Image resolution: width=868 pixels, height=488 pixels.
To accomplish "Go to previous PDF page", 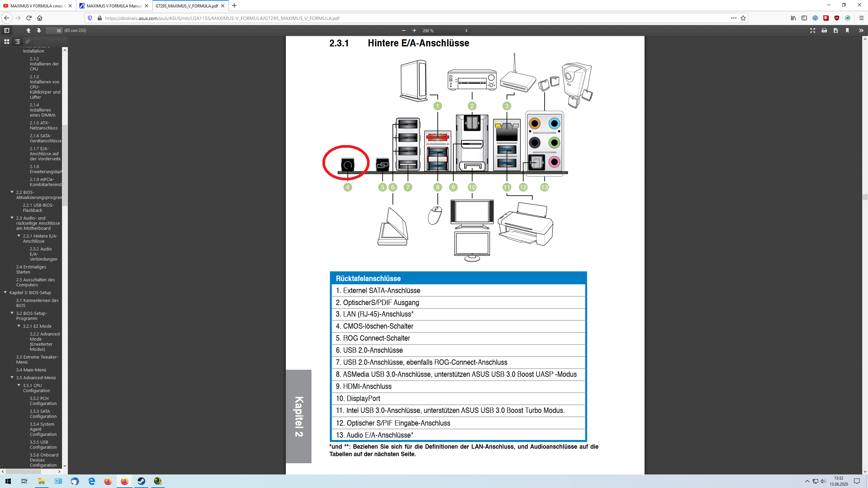I will [x=28, y=30].
